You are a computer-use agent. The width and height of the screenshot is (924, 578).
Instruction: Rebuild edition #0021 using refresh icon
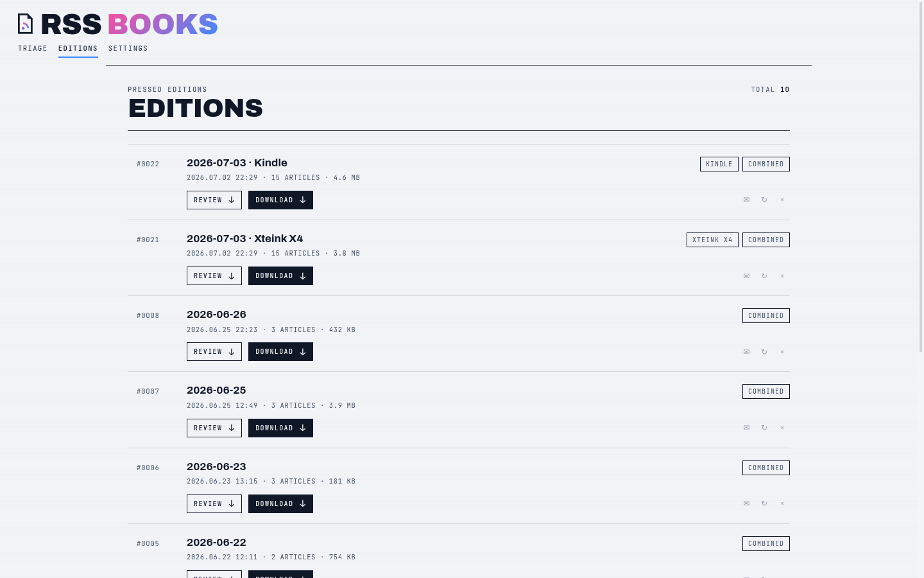[764, 276]
